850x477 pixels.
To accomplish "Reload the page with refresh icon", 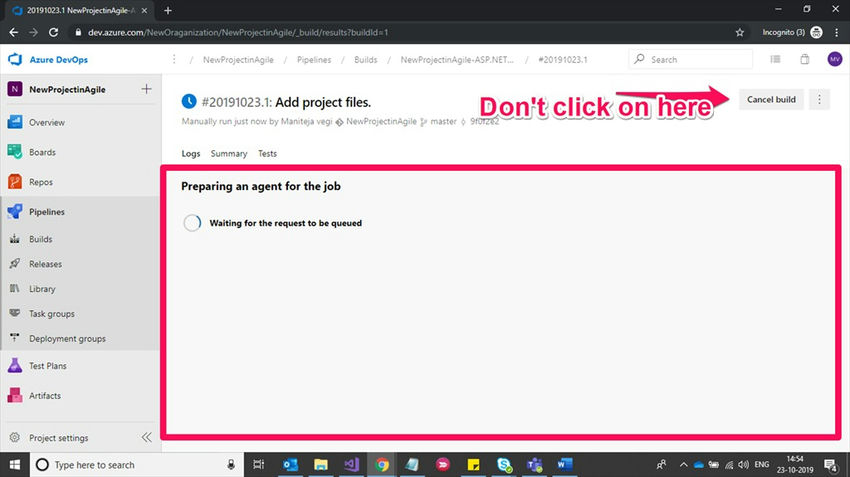I will (53, 32).
